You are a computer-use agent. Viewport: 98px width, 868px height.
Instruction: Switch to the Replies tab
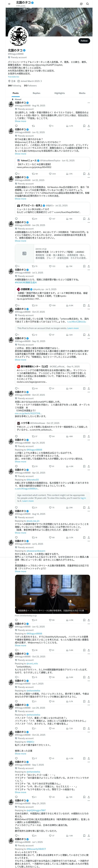point(36,93)
